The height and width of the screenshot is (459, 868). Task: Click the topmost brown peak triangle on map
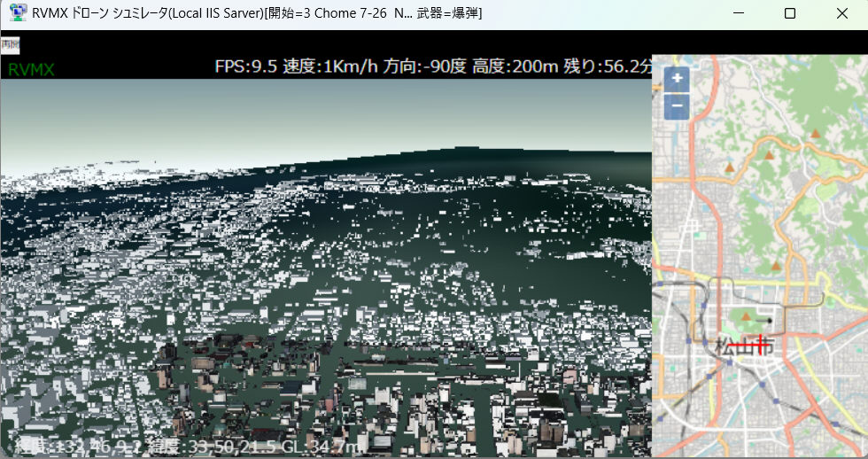(816, 133)
